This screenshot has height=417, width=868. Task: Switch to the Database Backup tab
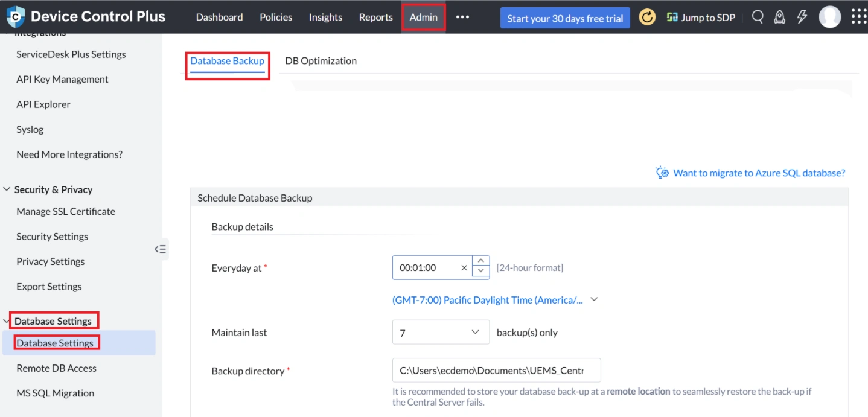point(228,61)
